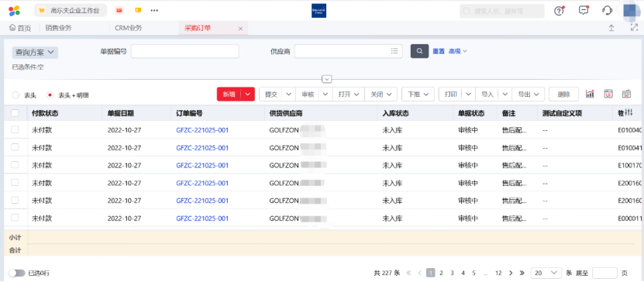Check the select-all header checkbox
The image size is (644, 282).
[x=15, y=113]
